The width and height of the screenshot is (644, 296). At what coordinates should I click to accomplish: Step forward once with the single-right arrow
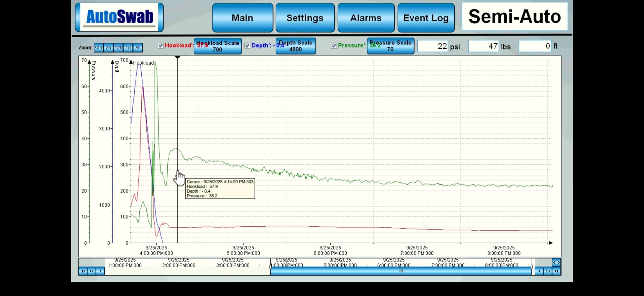tap(539, 271)
